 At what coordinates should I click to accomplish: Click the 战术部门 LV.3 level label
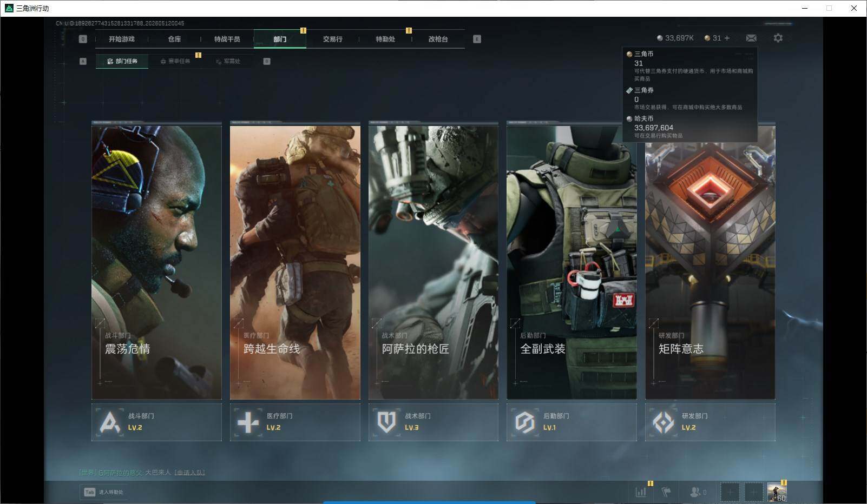[411, 427]
